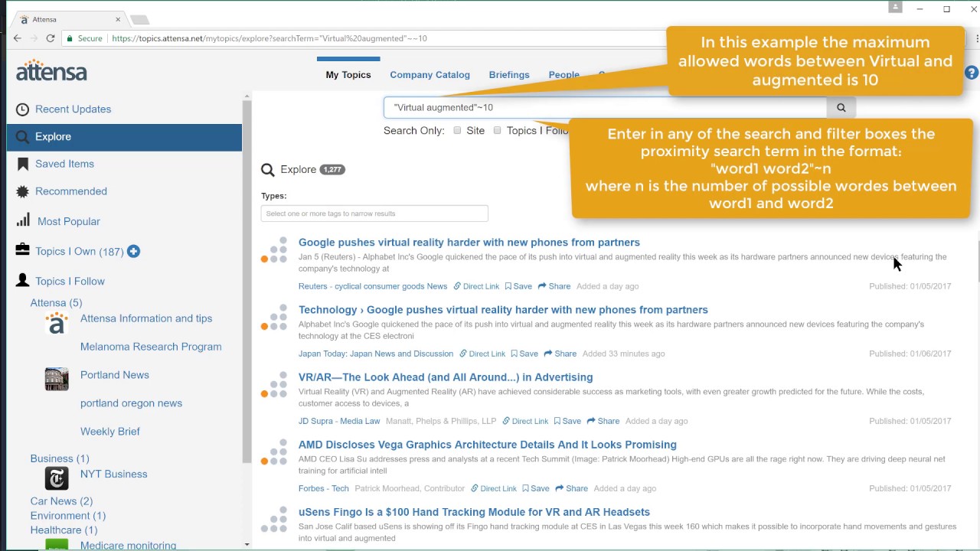Click Japan Today: Japan News and Discussion source
Image resolution: width=980 pixels, height=551 pixels.
click(x=376, y=354)
